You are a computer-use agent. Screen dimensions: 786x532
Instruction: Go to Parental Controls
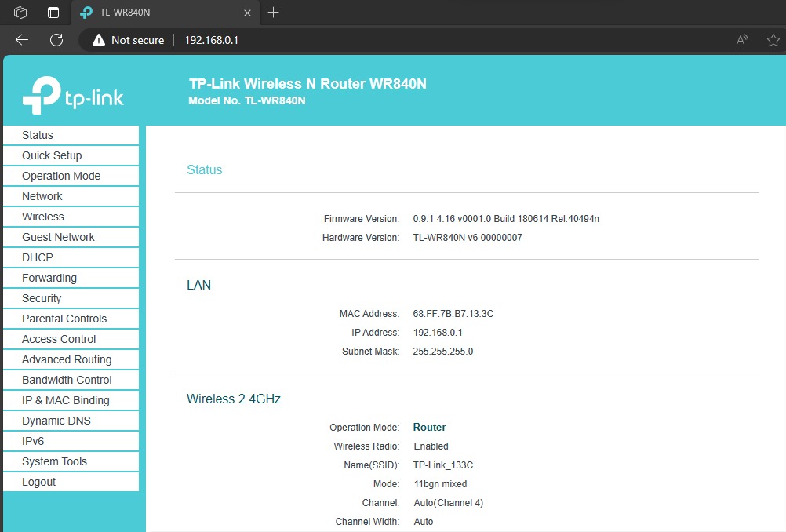click(71, 319)
